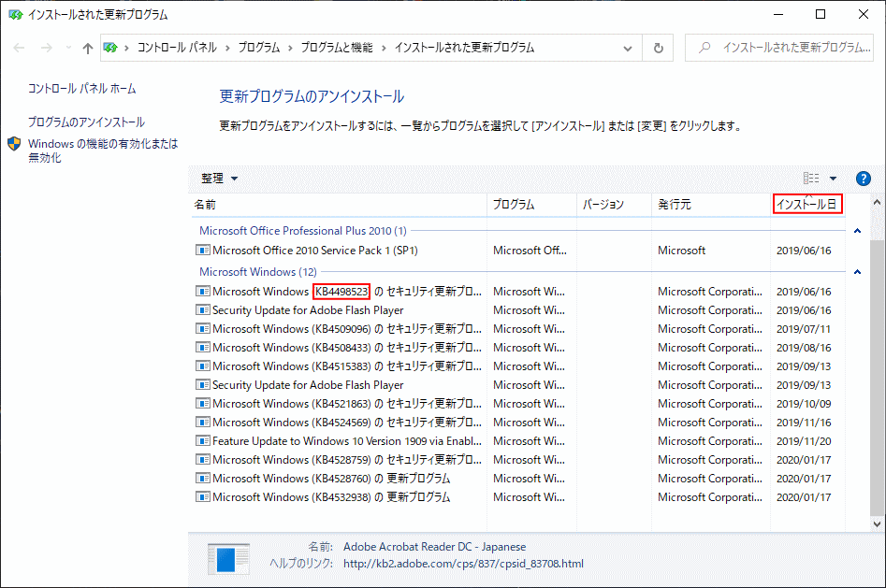Select the KB4524569 security update
Screen dimensions: 886x588
pos(347,422)
